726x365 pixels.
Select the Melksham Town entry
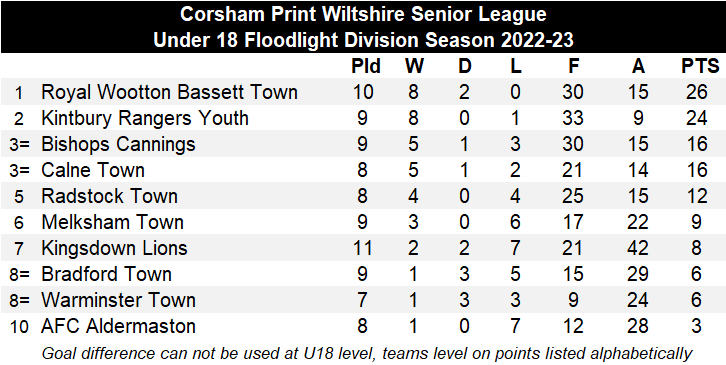click(113, 222)
